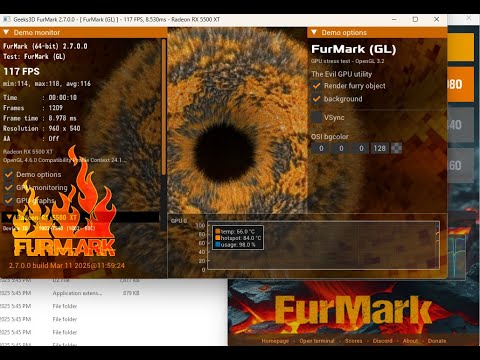The image size is (480, 360).
Task: Click Open terminal link in FurMark launcher
Action: pyautogui.click(x=317, y=341)
